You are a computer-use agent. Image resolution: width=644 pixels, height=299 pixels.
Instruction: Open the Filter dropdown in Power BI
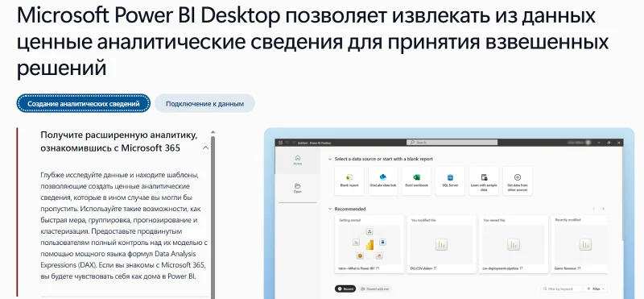coord(596,289)
